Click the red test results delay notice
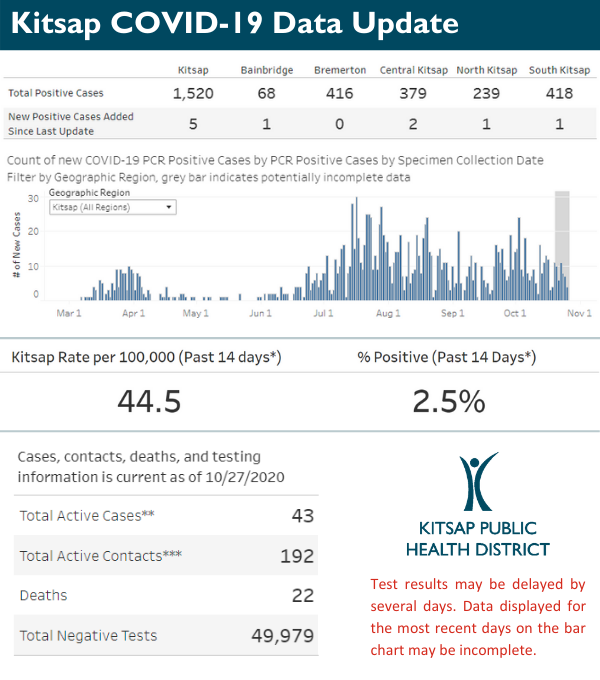Viewport: 600px width, 680px height. pyautogui.click(x=478, y=618)
